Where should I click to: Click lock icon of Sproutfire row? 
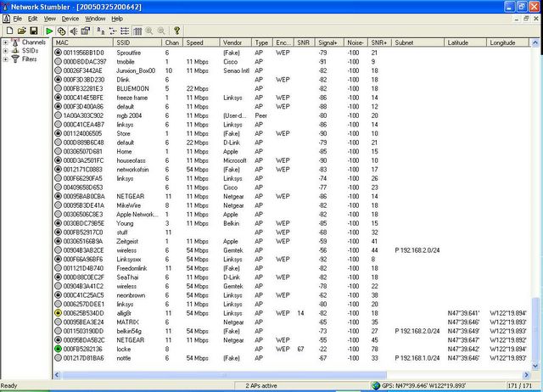click(59, 53)
